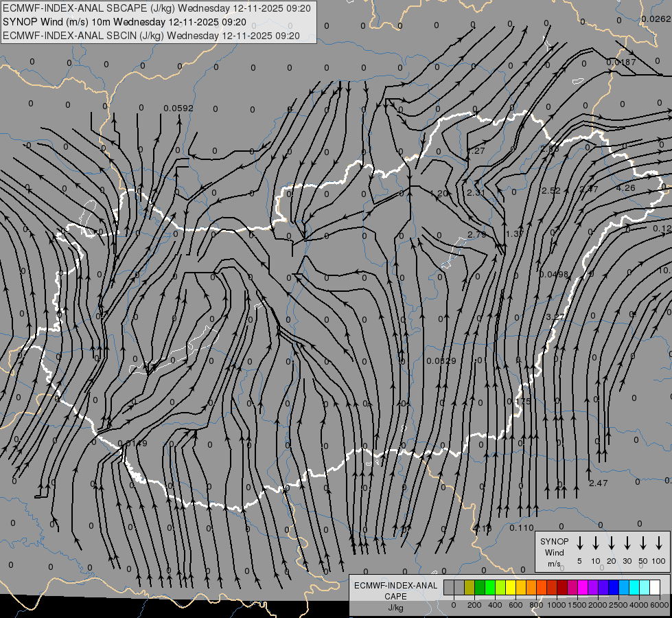Screen dimensions: 672x618
Task: Select the dark red CAPE legend swatch
Action: pyautogui.click(x=562, y=587)
